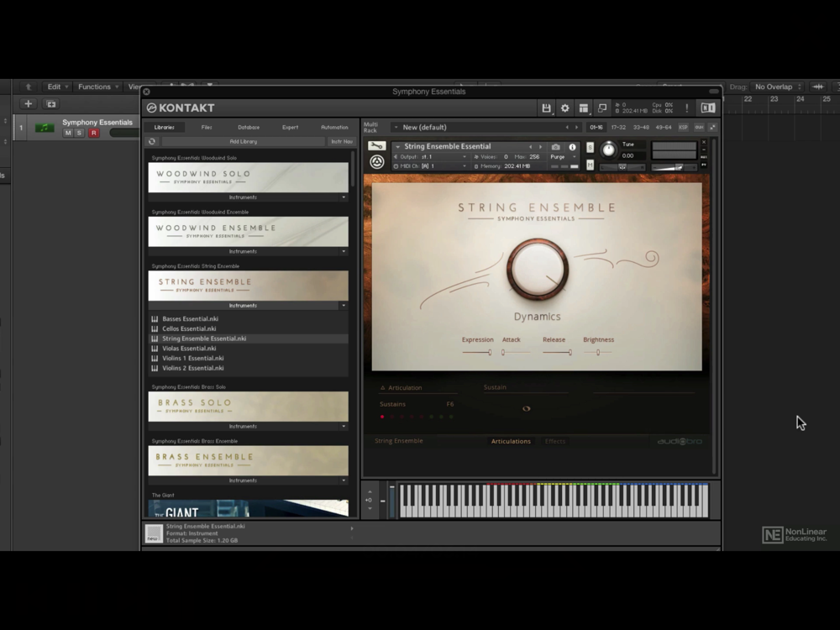
Task: Click the Expression slider
Action: pyautogui.click(x=477, y=353)
